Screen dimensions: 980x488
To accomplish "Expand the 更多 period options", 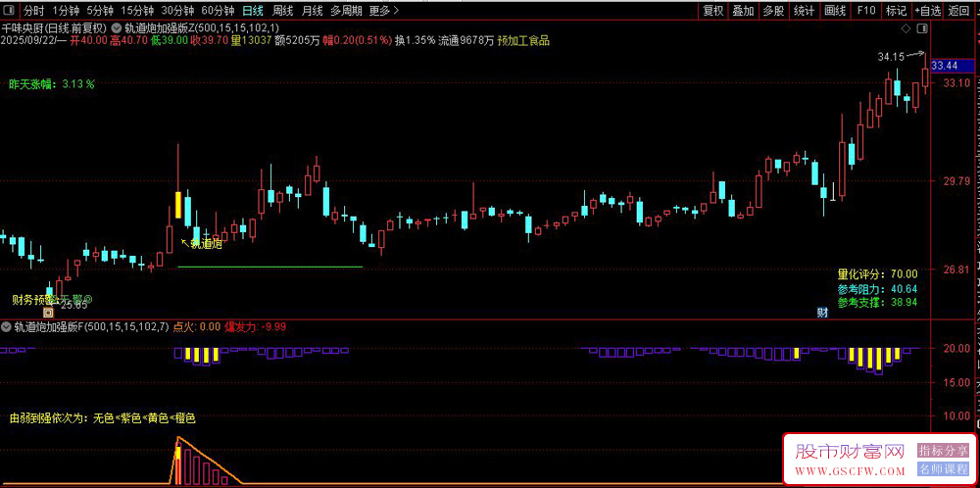I will [382, 10].
